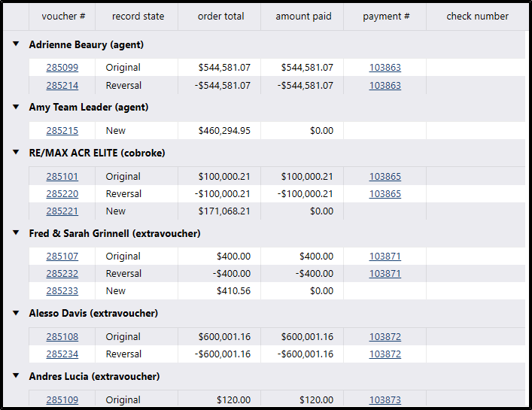Sort by the voucher # column header
The image size is (532, 410).
coord(62,17)
